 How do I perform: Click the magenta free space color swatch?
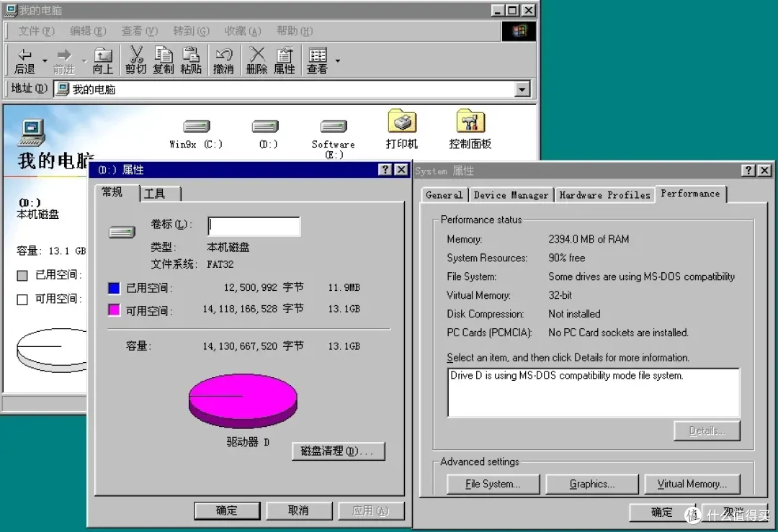point(114,310)
